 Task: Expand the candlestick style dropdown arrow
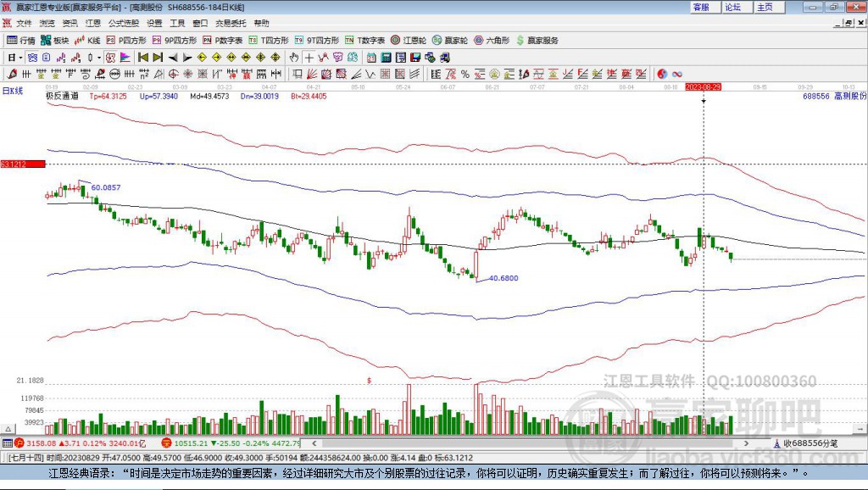tap(99, 58)
